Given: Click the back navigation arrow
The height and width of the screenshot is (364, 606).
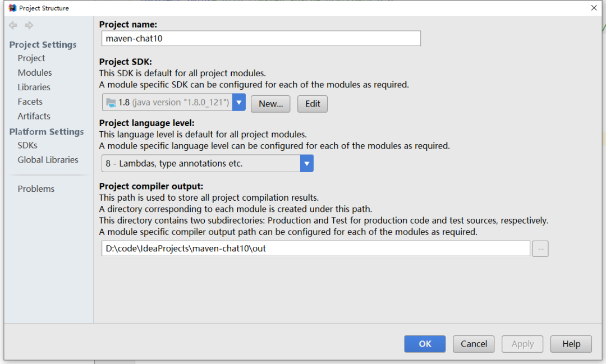Looking at the screenshot, I should coord(13,25).
